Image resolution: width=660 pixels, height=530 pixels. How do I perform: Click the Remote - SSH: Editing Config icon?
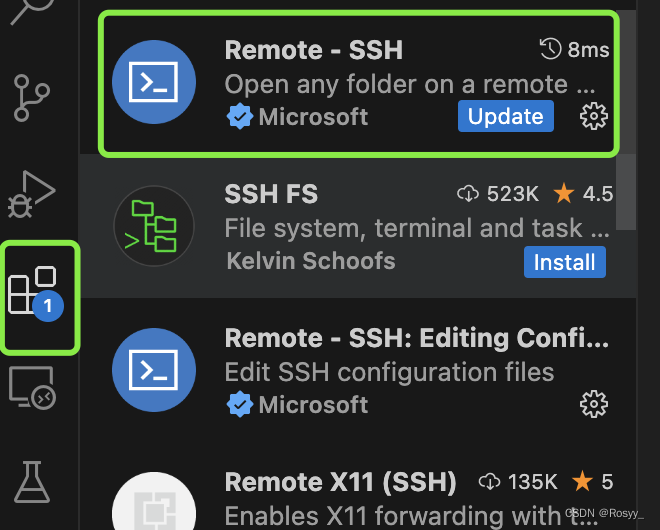(x=154, y=370)
